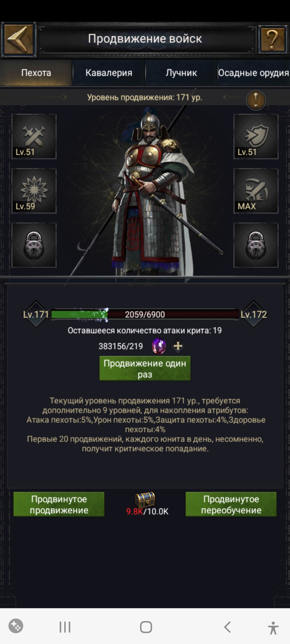Open the MAX level skill icon

pyautogui.click(x=256, y=191)
